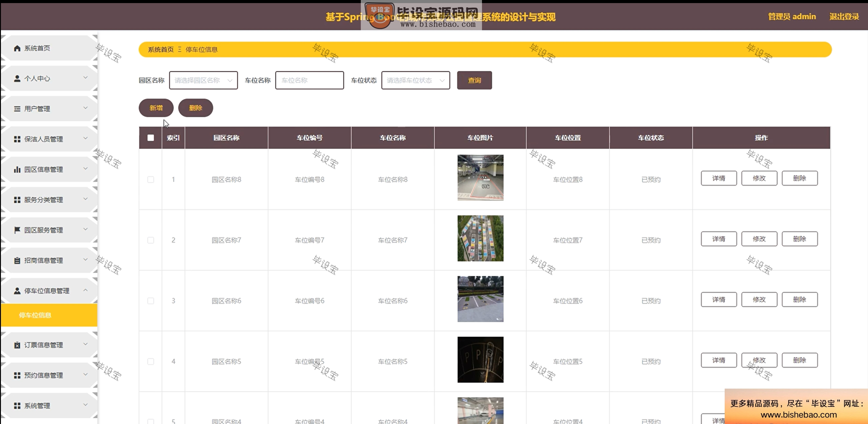Image resolution: width=868 pixels, height=424 pixels.
Task: Open 预约信息管理 in the sidebar
Action: pyautogui.click(x=49, y=375)
